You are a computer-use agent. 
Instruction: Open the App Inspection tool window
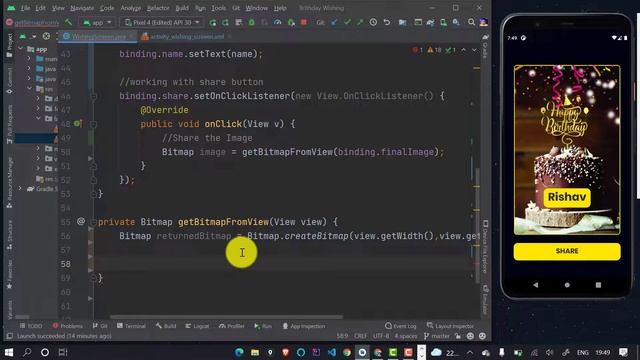304,326
